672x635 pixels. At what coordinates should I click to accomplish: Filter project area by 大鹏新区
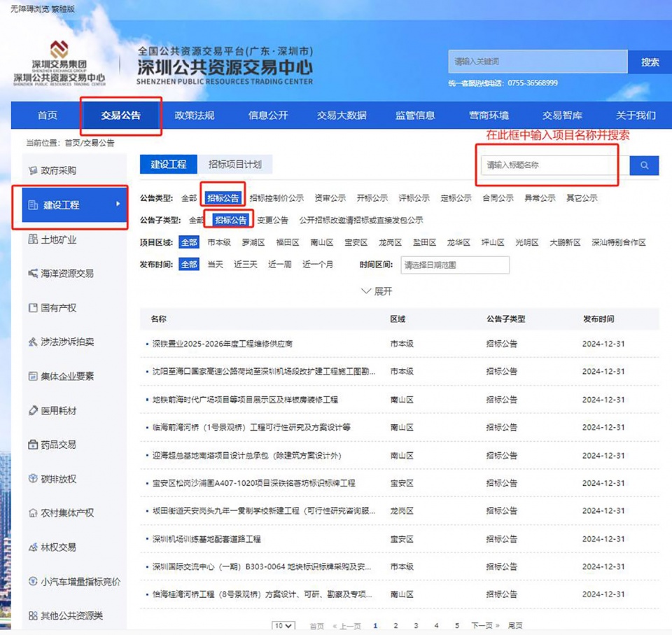point(565,243)
